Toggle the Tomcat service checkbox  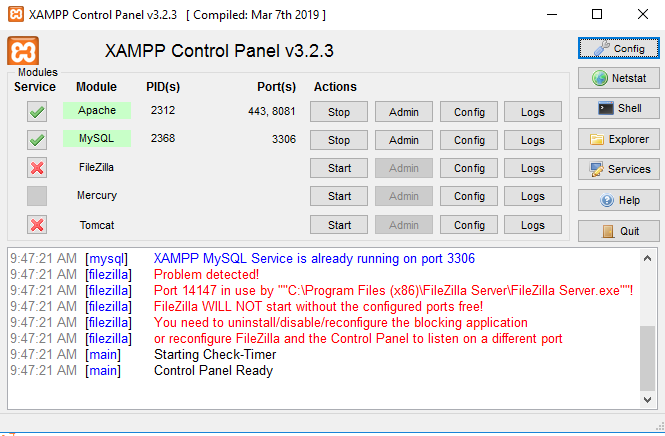click(37, 225)
